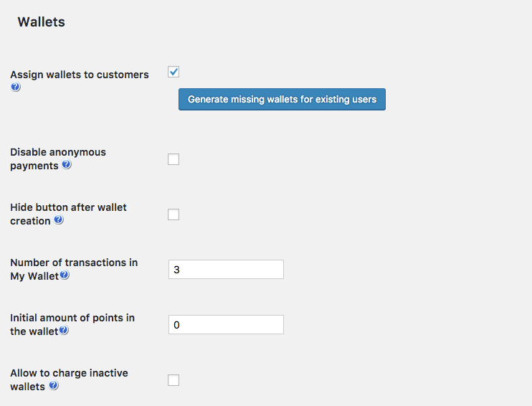Uncheck the Assign wallets to customers checkbox

[x=174, y=72]
